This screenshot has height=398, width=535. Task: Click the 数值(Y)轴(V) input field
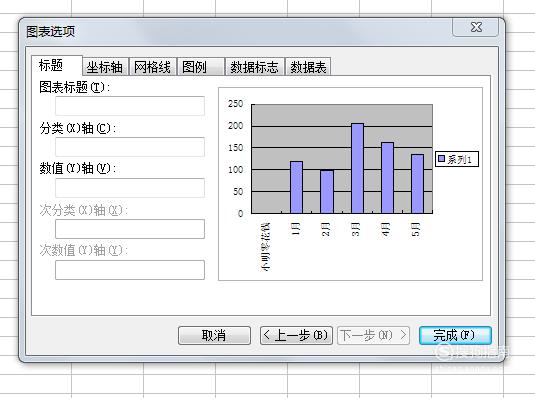pos(130,188)
